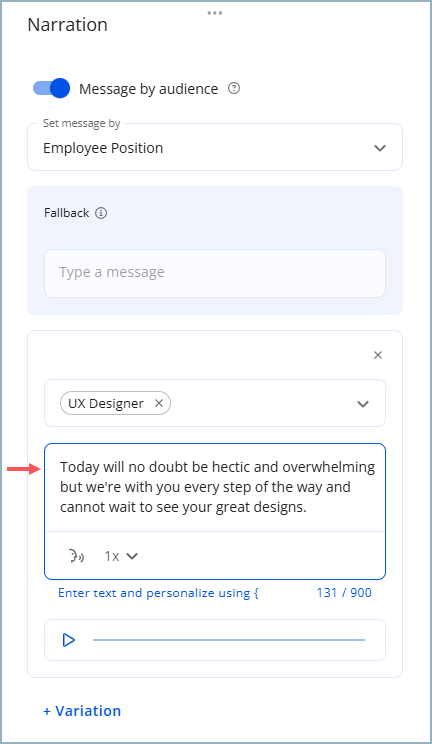
Task: Click the UX Designer chip label
Action: tap(106, 403)
